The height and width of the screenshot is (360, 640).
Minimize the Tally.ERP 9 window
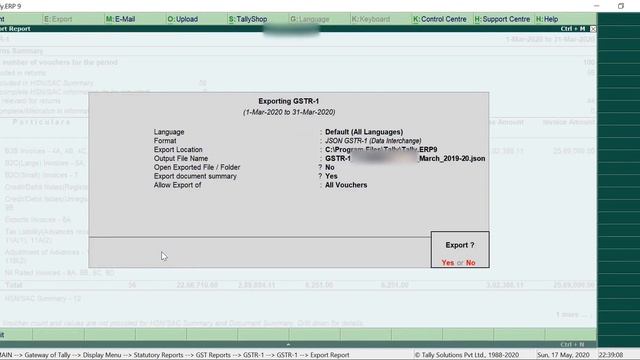pyautogui.click(x=597, y=6)
